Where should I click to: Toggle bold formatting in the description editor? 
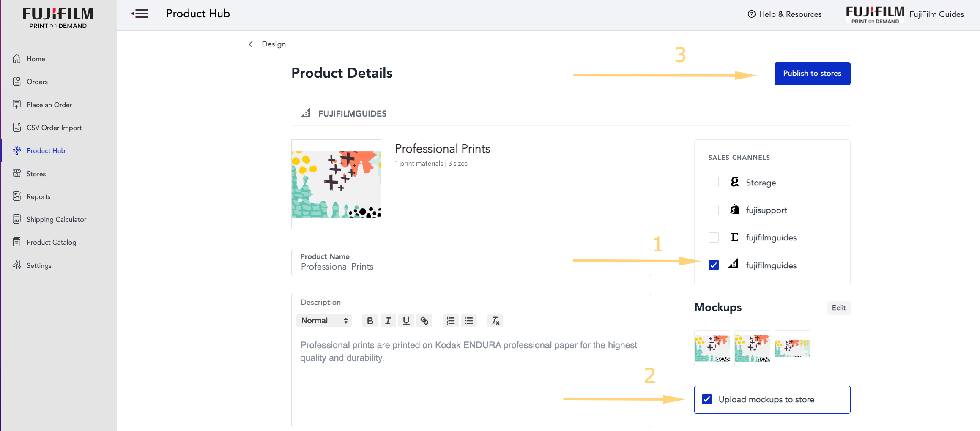[x=370, y=321]
